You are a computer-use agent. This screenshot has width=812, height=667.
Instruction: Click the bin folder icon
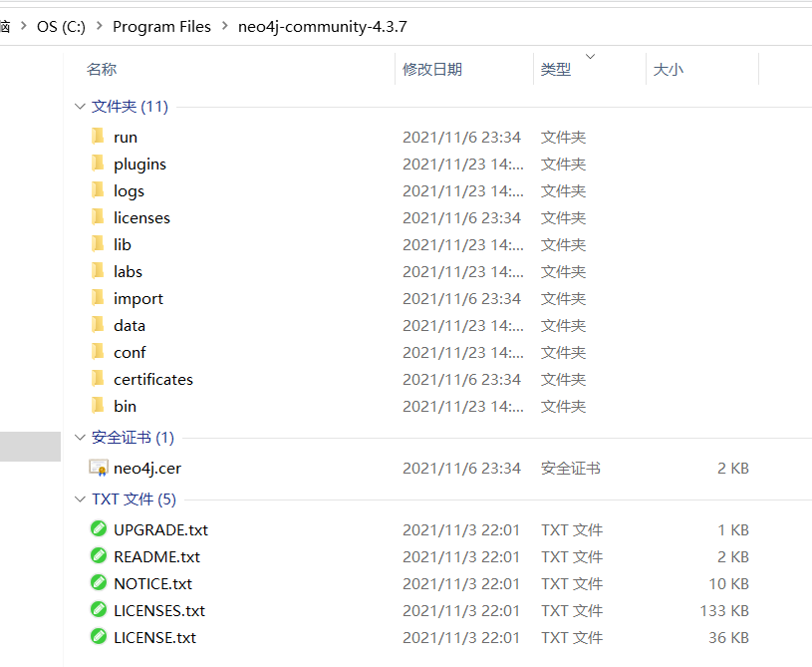pyautogui.click(x=98, y=406)
